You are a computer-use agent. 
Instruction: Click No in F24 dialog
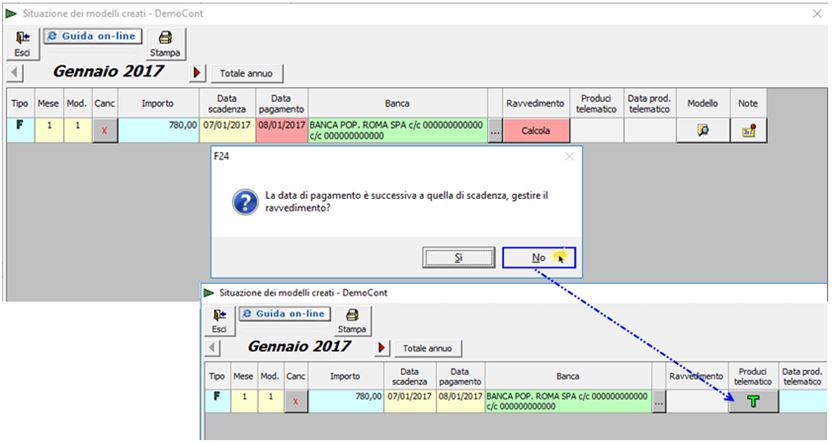[539, 258]
